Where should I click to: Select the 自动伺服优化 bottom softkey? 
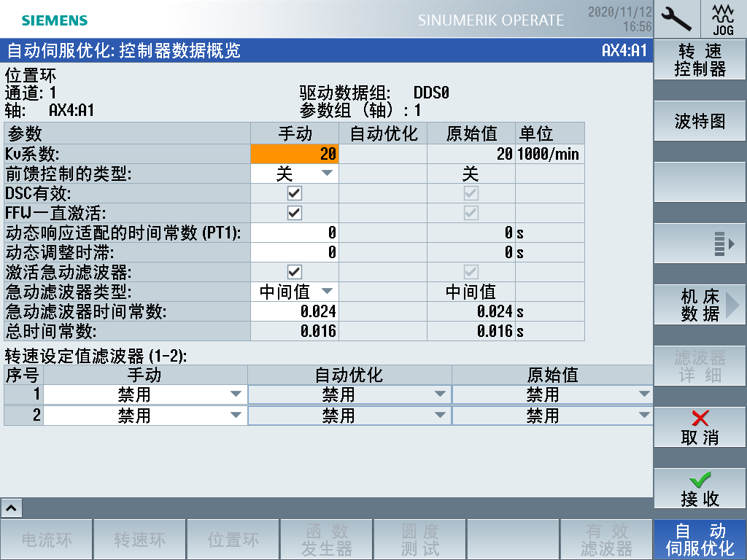pyautogui.click(x=700, y=540)
